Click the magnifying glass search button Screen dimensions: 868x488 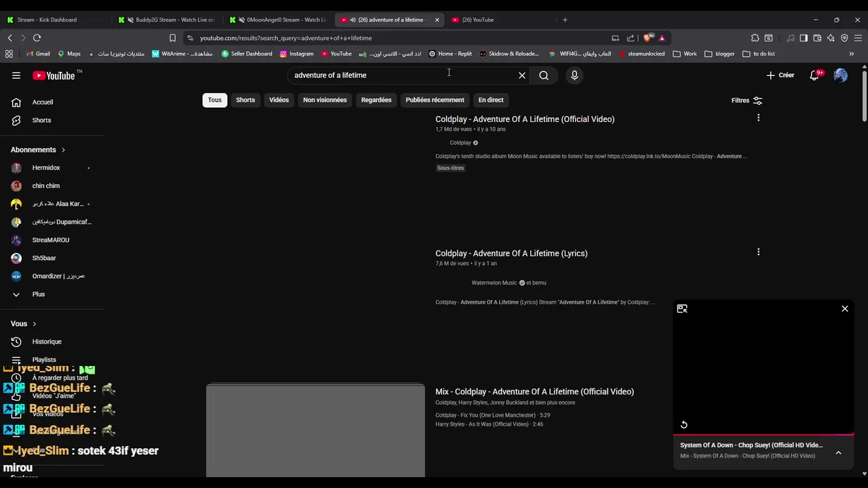click(x=544, y=75)
